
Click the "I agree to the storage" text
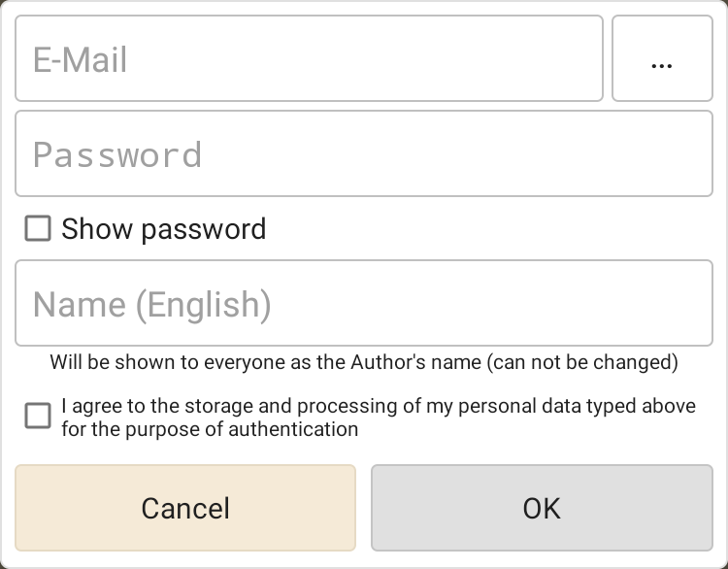click(378, 406)
